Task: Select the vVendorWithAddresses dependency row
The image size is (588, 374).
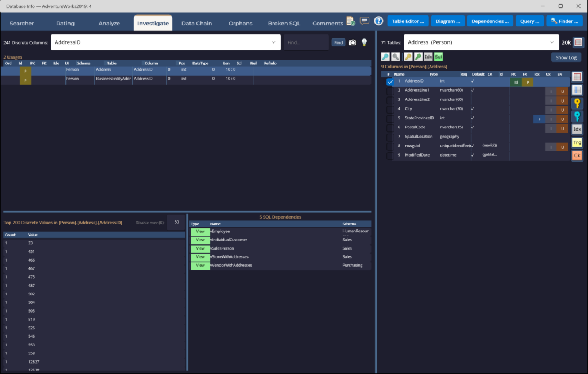Action: click(280, 266)
